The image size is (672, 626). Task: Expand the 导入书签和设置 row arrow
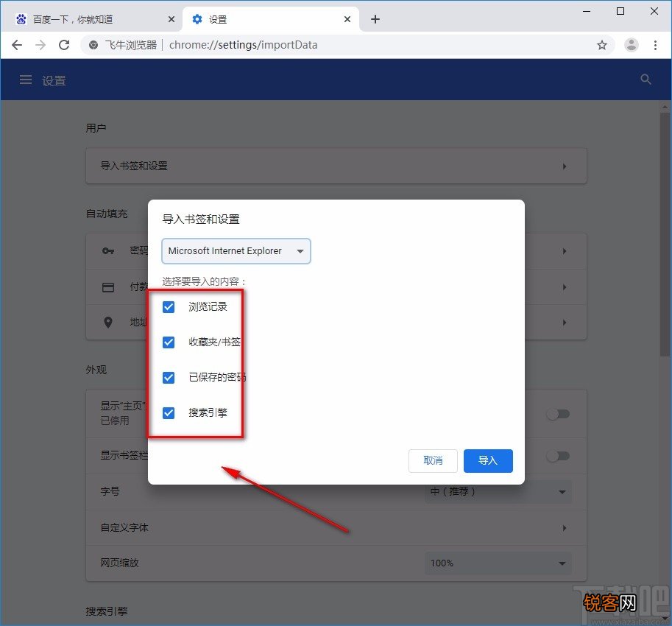(565, 166)
